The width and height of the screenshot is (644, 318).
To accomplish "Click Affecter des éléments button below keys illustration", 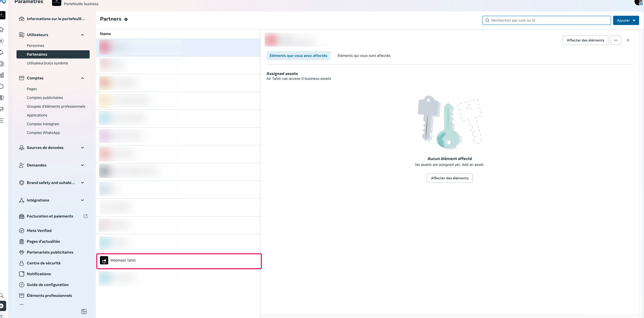I will (x=450, y=178).
